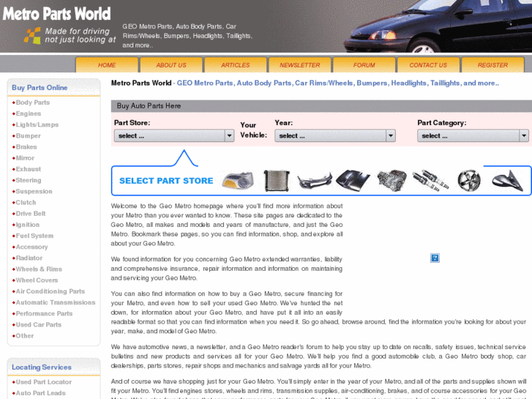
Task: Click the front bumper part image
Action: [x=315, y=181]
